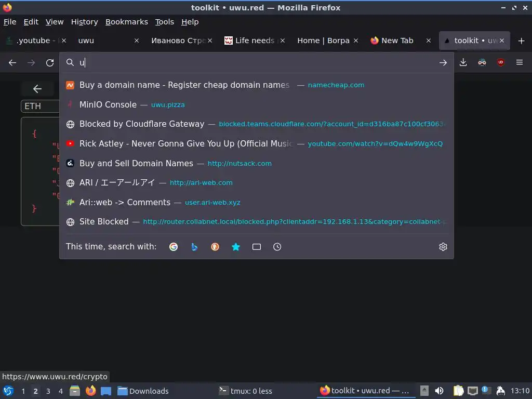Close the Home | Borpa tab

tap(355, 41)
